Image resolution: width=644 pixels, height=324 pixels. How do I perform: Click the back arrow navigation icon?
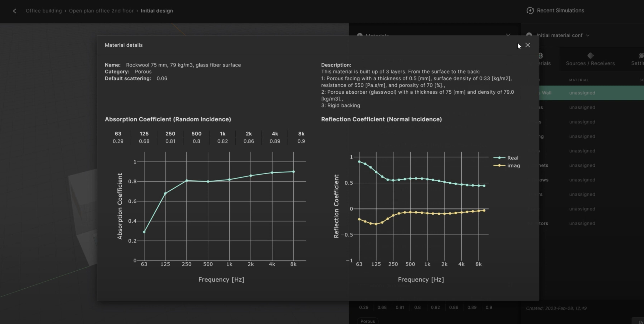point(15,11)
